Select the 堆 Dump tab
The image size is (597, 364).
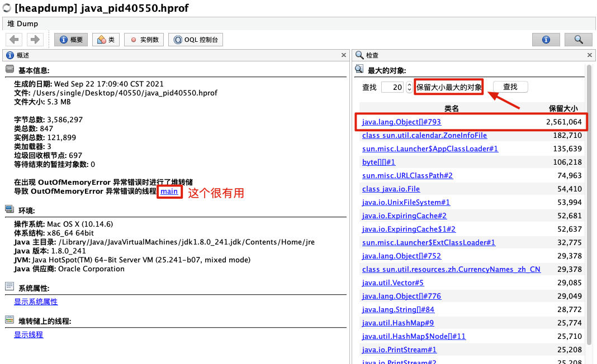tap(23, 23)
